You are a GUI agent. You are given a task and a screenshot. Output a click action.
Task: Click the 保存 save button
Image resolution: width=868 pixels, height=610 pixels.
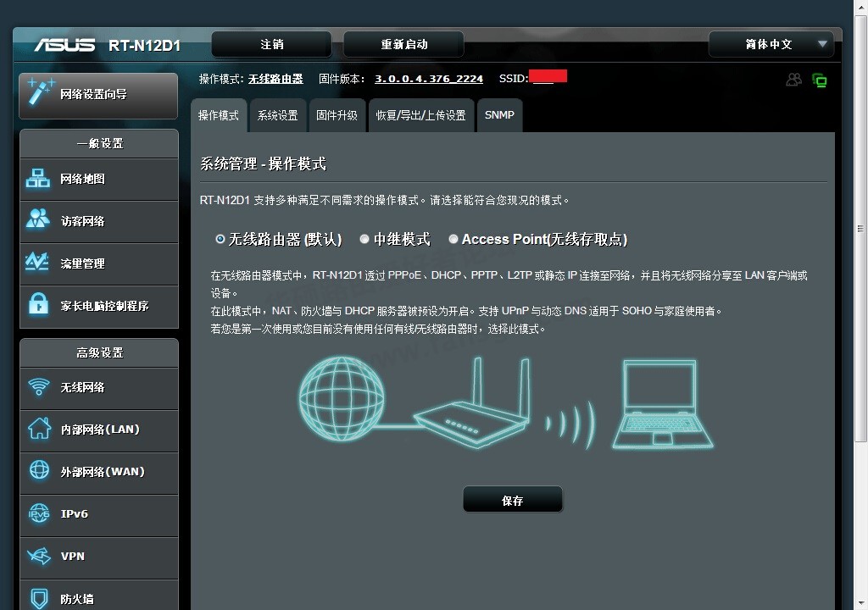tap(513, 500)
